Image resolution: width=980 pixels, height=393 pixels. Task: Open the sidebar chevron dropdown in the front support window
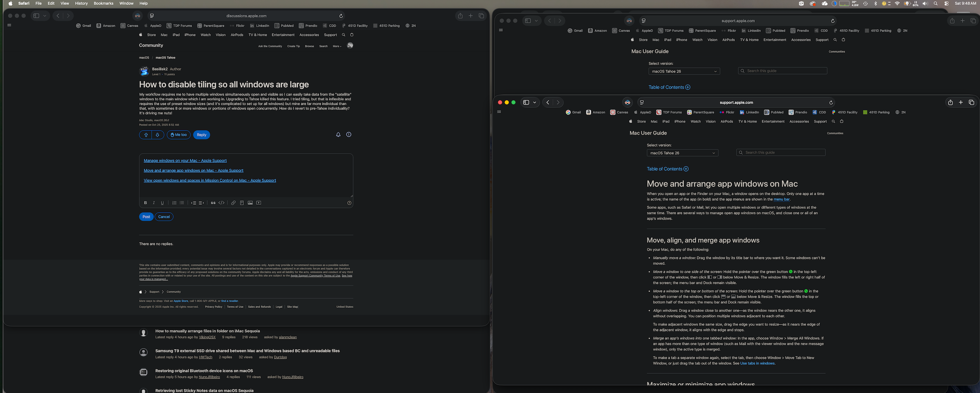535,103
